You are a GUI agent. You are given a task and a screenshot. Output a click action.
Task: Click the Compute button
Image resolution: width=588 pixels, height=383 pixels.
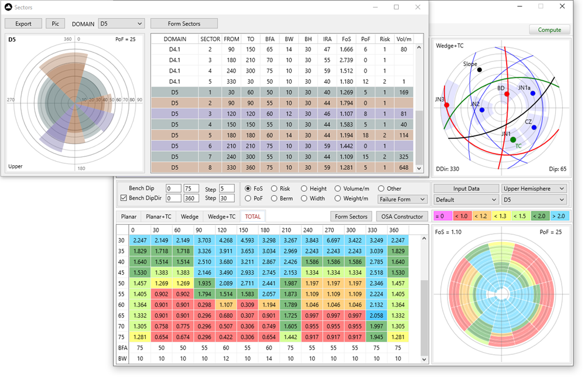coord(549,30)
